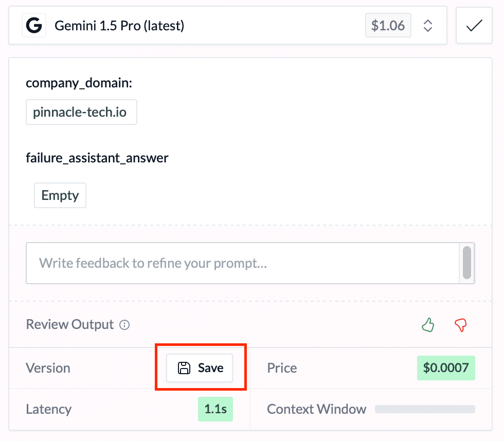504x441 pixels.
Task: Select the pinnacle-tech.io variable value
Action: point(81,112)
